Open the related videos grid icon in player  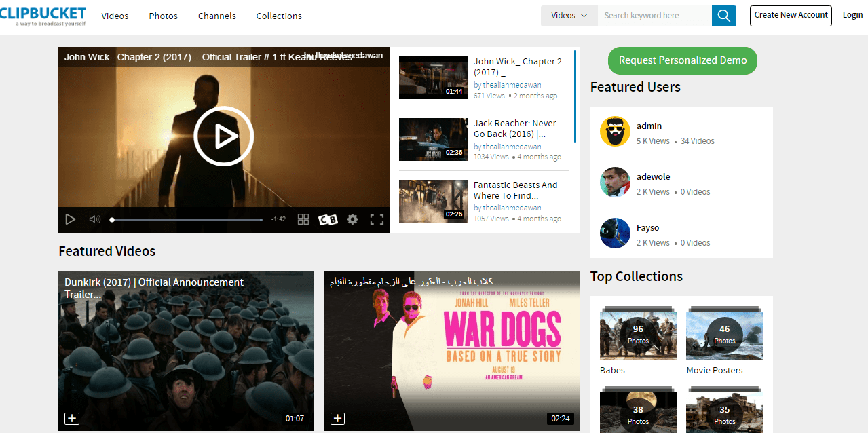point(303,219)
